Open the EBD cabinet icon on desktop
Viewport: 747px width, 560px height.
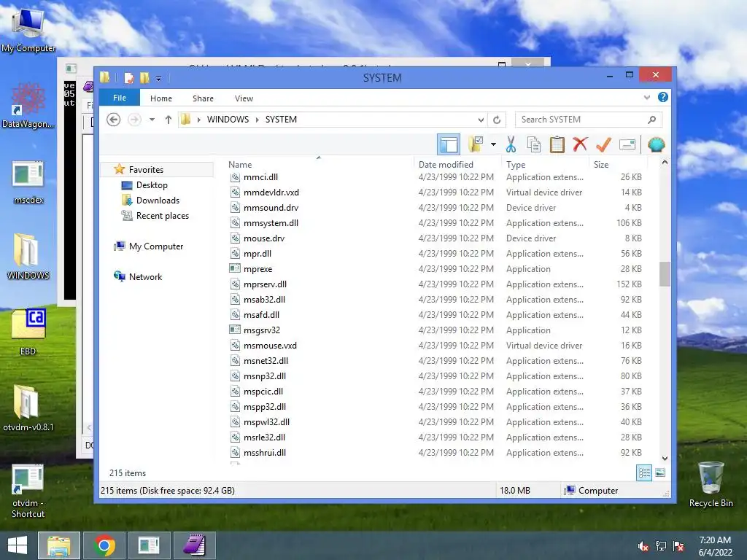pos(28,332)
